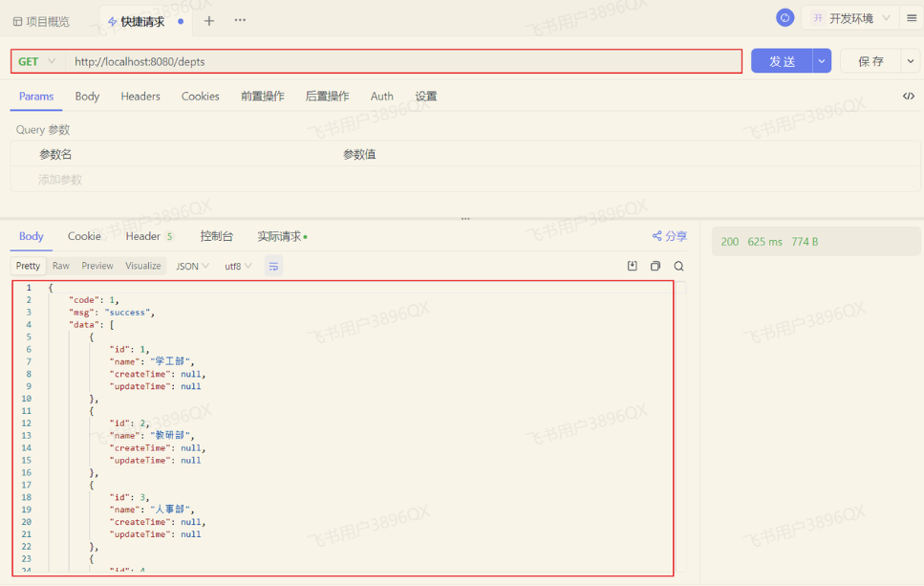The height and width of the screenshot is (586, 924).
Task: Click the 分享 share link
Action: coord(670,236)
